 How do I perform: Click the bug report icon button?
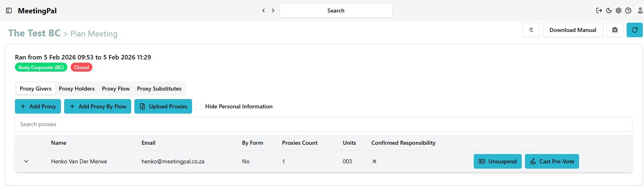coord(615,30)
